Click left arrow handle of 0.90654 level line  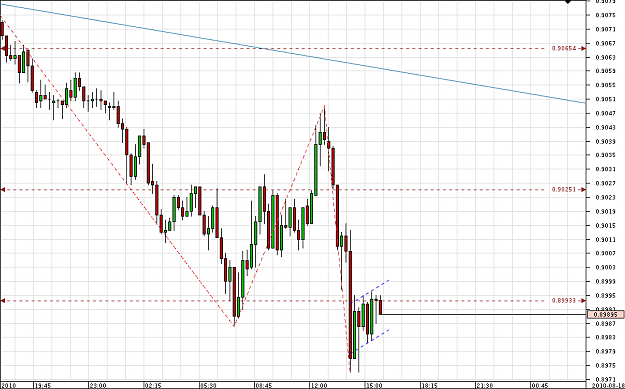coord(3,48)
